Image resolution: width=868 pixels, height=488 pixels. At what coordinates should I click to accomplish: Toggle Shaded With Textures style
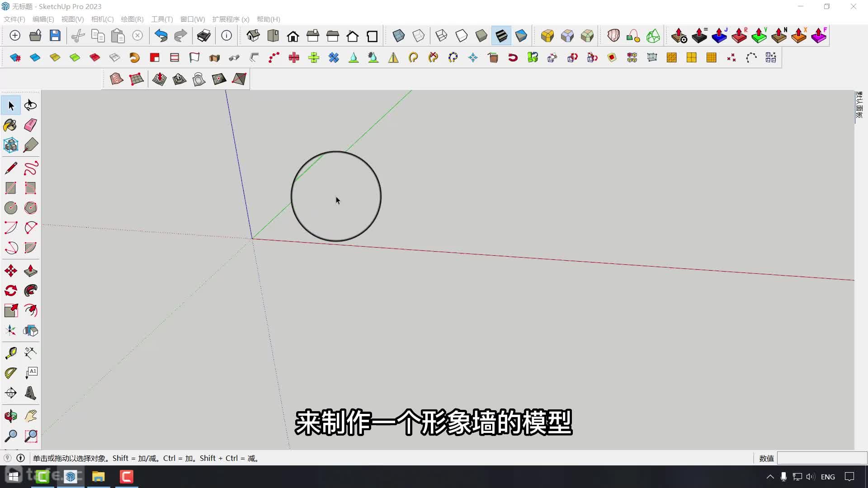coord(501,36)
